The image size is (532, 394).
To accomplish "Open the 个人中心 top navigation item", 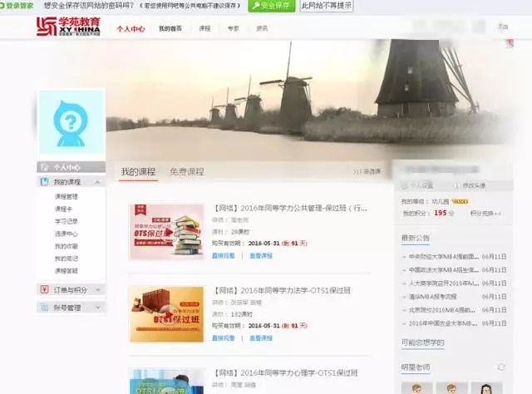I will pyautogui.click(x=131, y=29).
